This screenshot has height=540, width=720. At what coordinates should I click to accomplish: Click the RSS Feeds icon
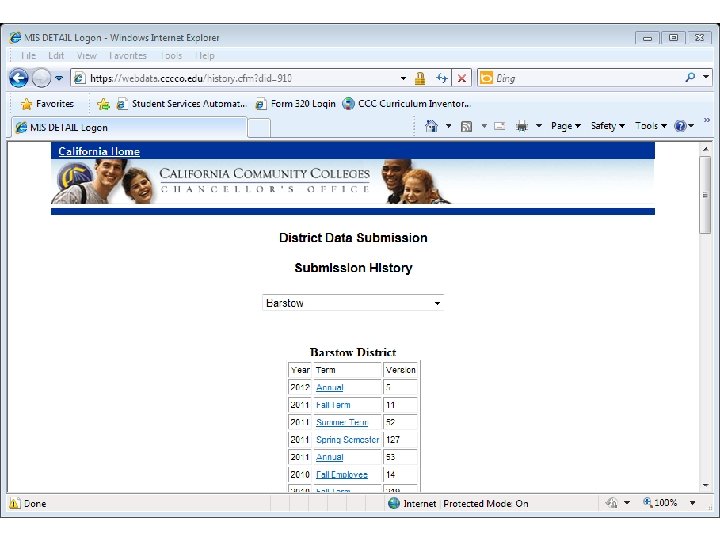pyautogui.click(x=466, y=126)
